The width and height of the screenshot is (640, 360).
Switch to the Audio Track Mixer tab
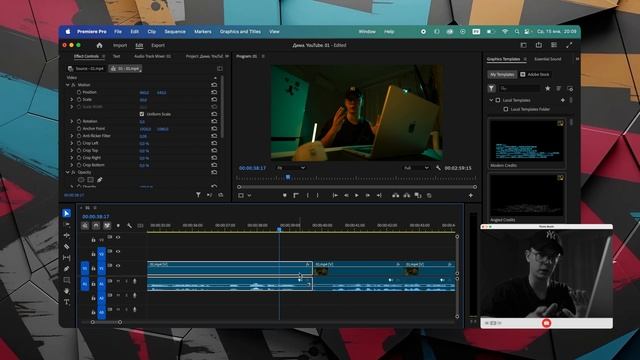152,56
